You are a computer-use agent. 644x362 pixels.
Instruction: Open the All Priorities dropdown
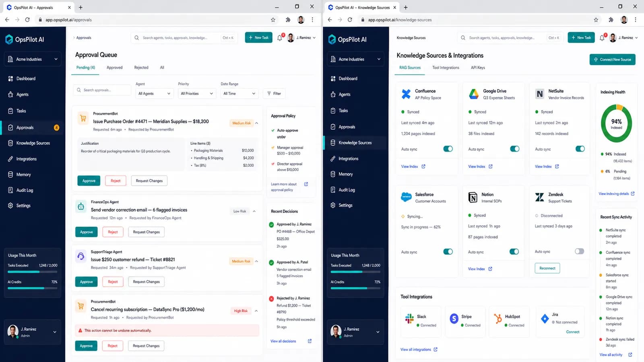[x=197, y=93]
